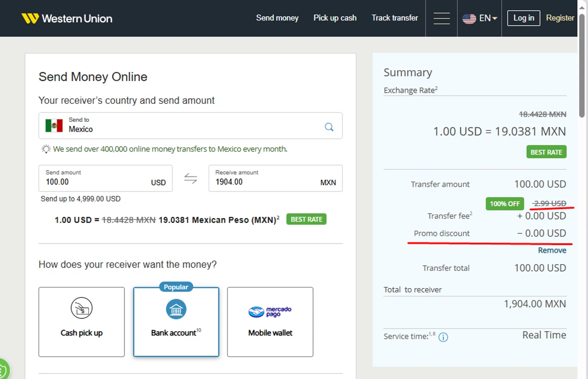Remove the promo discount
Image resolution: width=588 pixels, height=379 pixels.
[552, 250]
